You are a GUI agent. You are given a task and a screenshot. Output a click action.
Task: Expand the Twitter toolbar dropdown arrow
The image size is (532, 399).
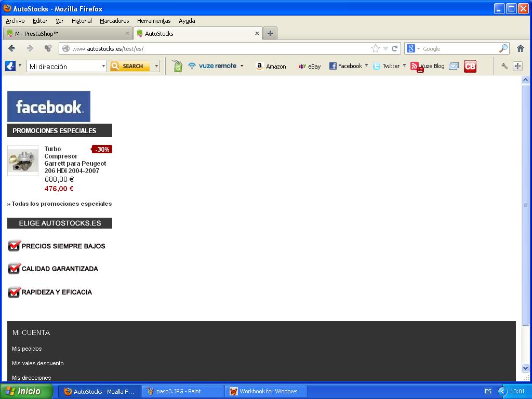(x=404, y=66)
